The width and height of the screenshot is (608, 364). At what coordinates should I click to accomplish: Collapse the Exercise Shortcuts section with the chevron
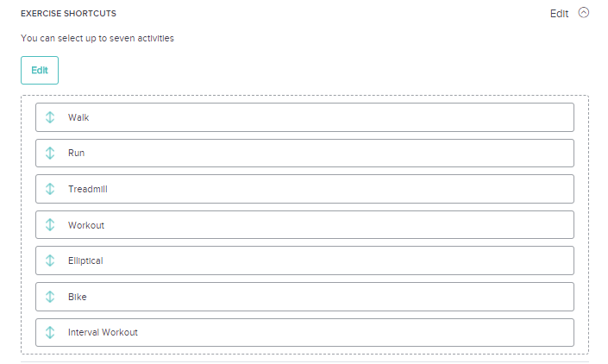584,13
